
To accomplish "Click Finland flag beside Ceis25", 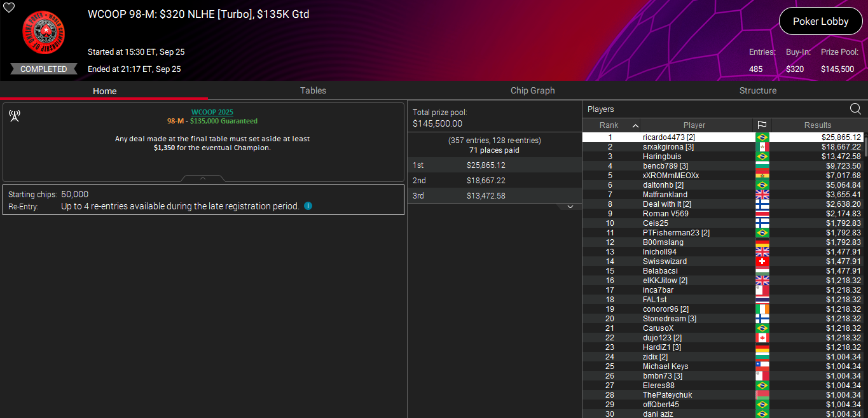I will pos(762,223).
